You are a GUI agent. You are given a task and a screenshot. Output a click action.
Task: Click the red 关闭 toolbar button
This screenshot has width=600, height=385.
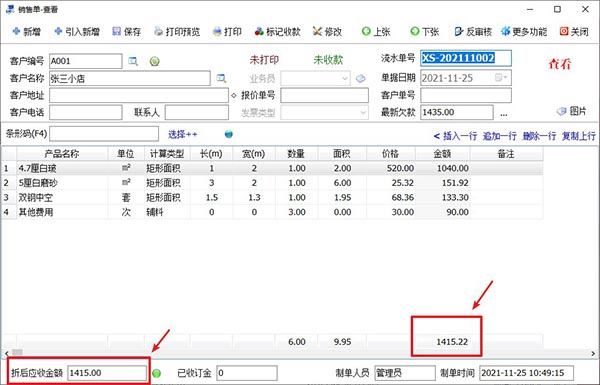(x=574, y=31)
